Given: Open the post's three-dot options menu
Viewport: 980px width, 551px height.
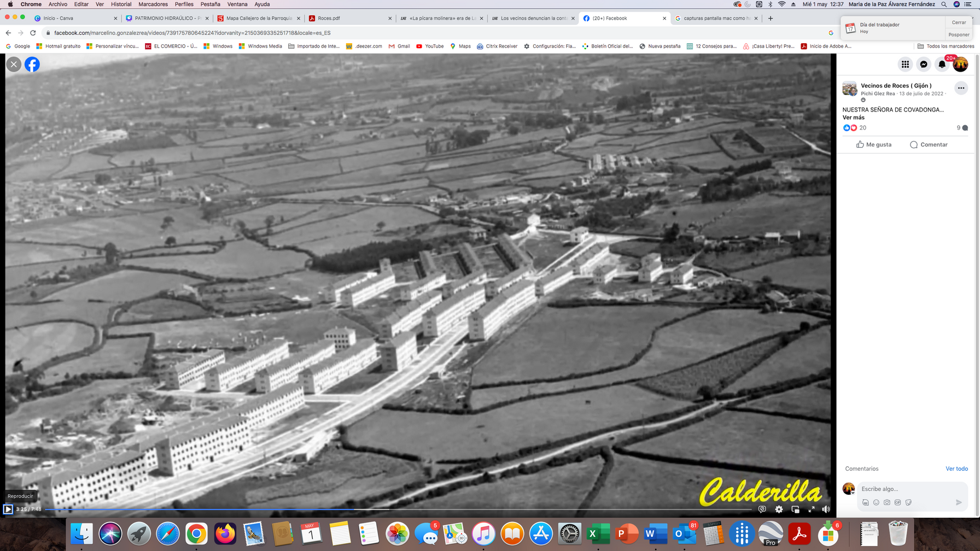Looking at the screenshot, I should tap(961, 88).
